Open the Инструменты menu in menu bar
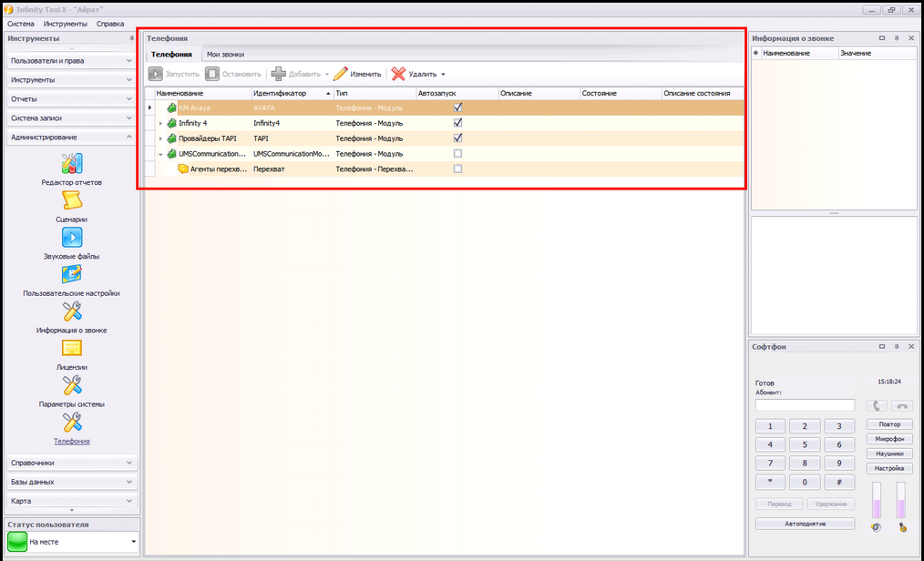 [x=65, y=25]
